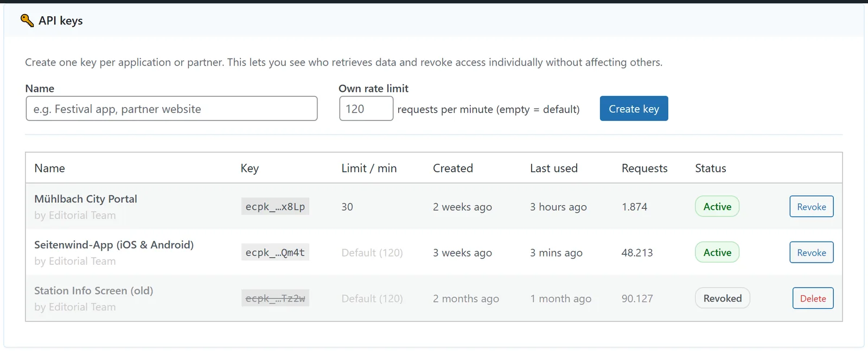Click by Editorial Team under Mühlbach City Portal
This screenshot has height=351, width=868.
(75, 215)
